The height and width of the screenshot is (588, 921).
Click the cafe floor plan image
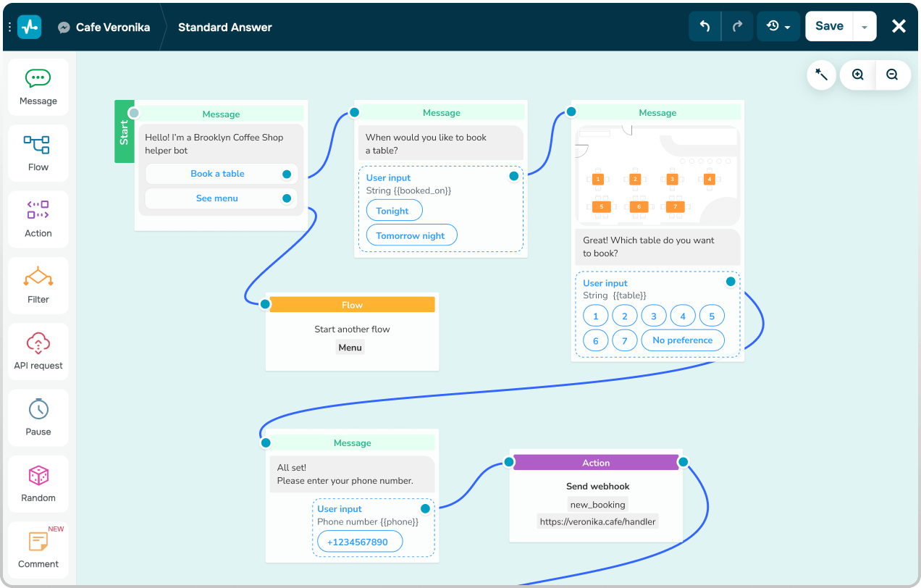click(657, 175)
